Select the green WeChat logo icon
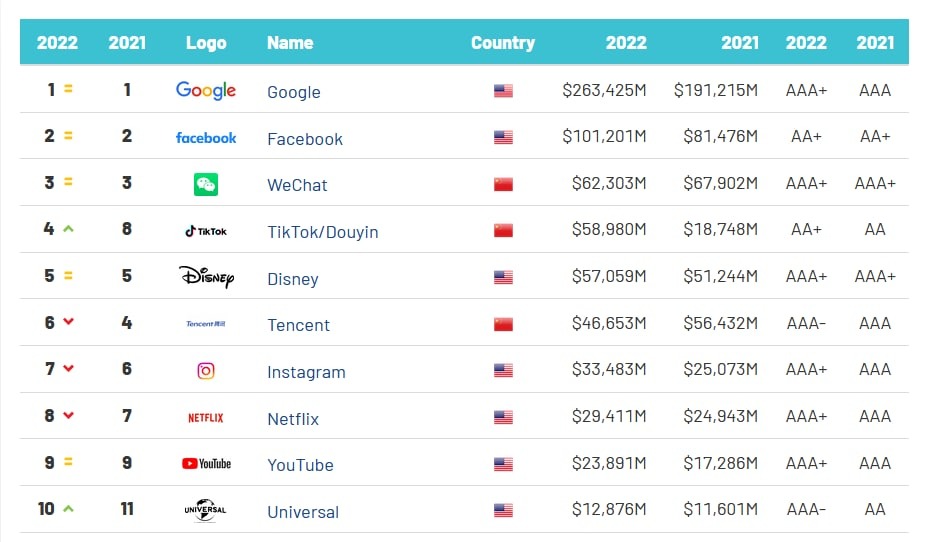 (206, 184)
